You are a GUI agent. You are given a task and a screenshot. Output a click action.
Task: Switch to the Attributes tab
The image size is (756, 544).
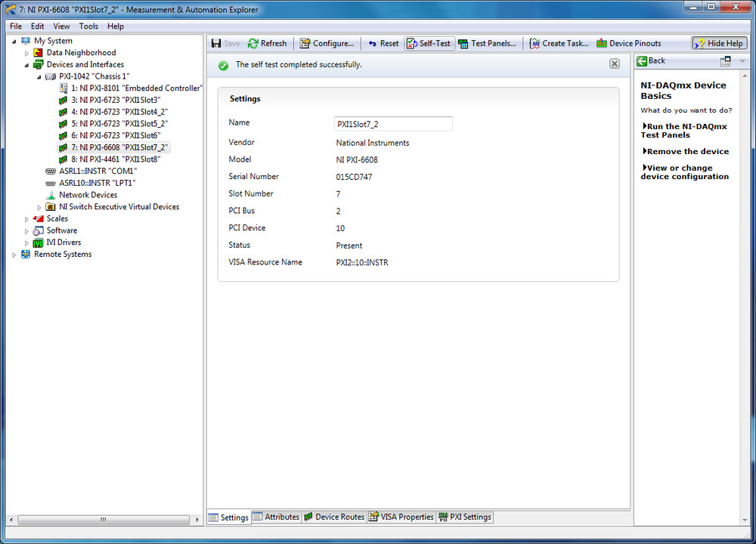click(x=276, y=517)
